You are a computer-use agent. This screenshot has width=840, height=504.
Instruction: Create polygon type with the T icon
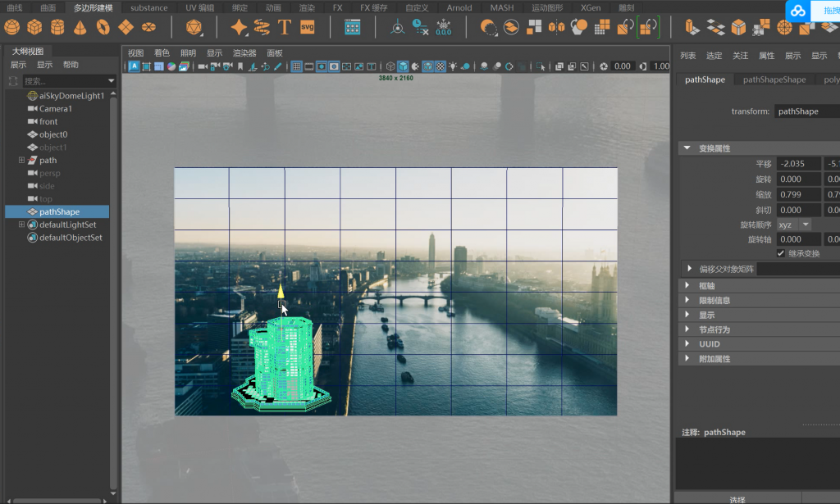click(285, 27)
